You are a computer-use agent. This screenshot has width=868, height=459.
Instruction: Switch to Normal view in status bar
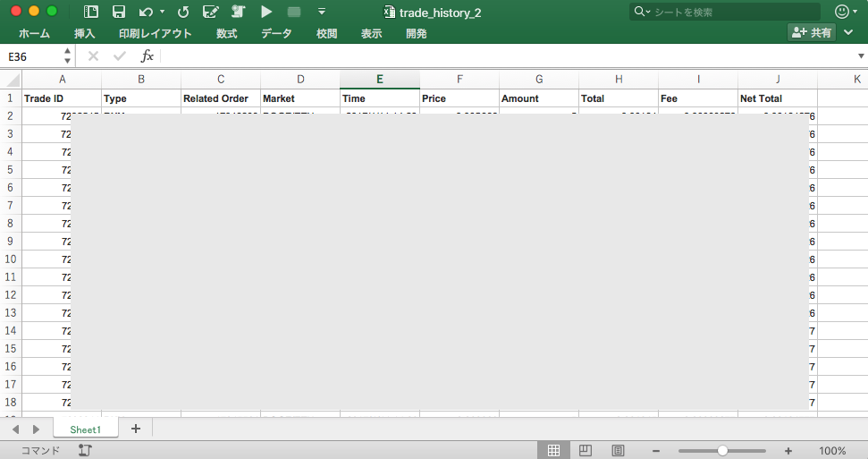click(x=553, y=450)
